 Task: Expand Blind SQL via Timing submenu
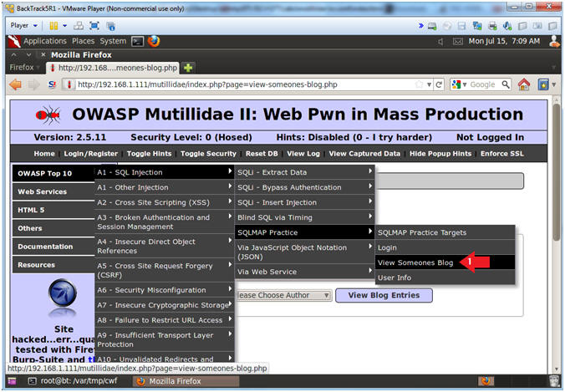(305, 217)
